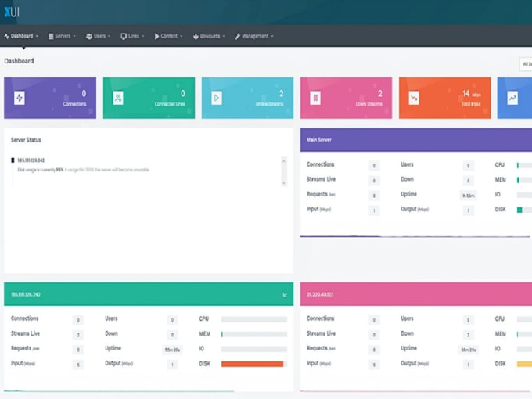The image size is (532, 399).
Task: Open the Online Streams card
Action: [x=248, y=98]
